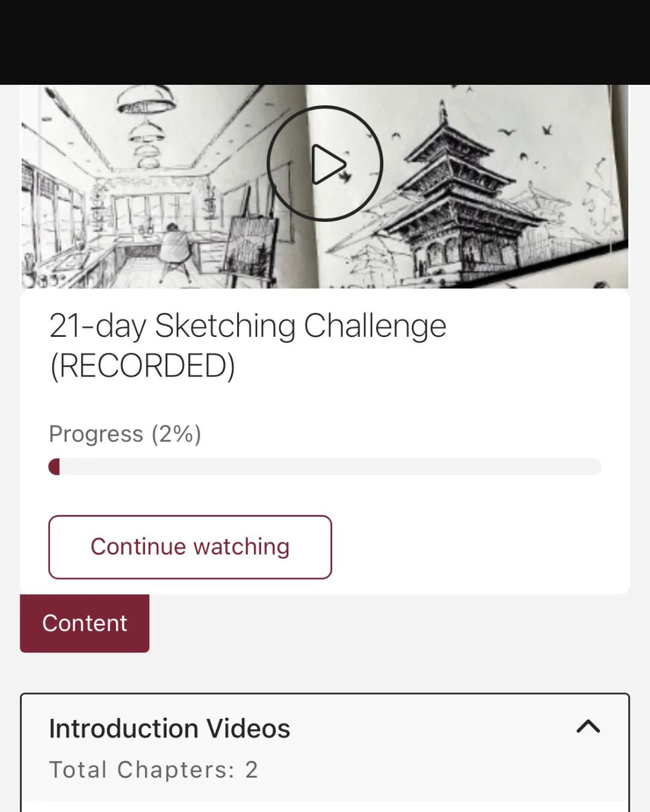Screen dimensions: 650x812
Task: Click the hanging ceiling lamps drawing
Action: pyautogui.click(x=146, y=120)
